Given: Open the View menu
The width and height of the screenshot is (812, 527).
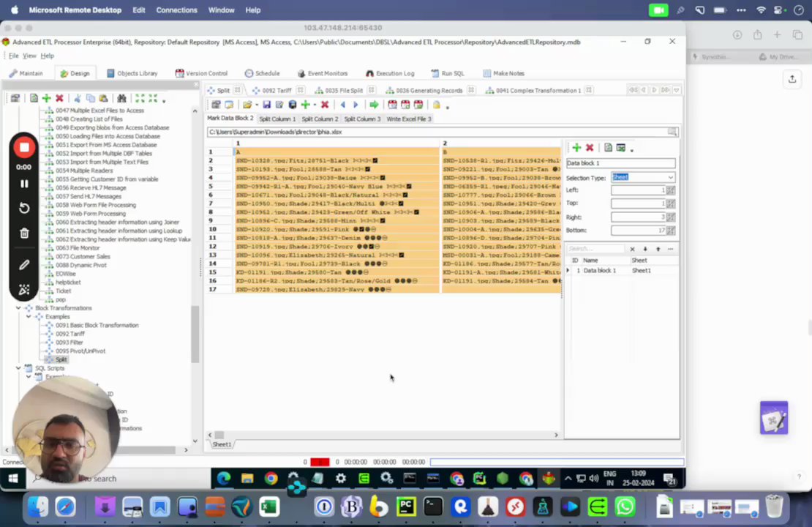Looking at the screenshot, I should (x=29, y=56).
